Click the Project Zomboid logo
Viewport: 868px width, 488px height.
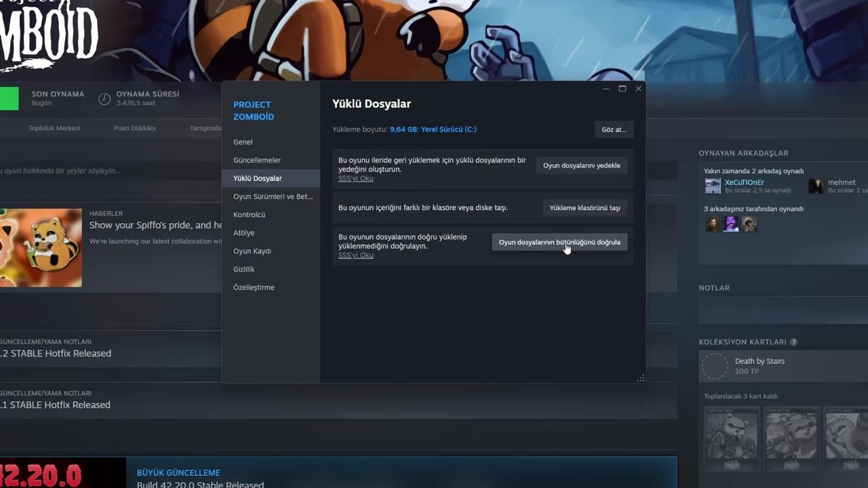(49, 34)
